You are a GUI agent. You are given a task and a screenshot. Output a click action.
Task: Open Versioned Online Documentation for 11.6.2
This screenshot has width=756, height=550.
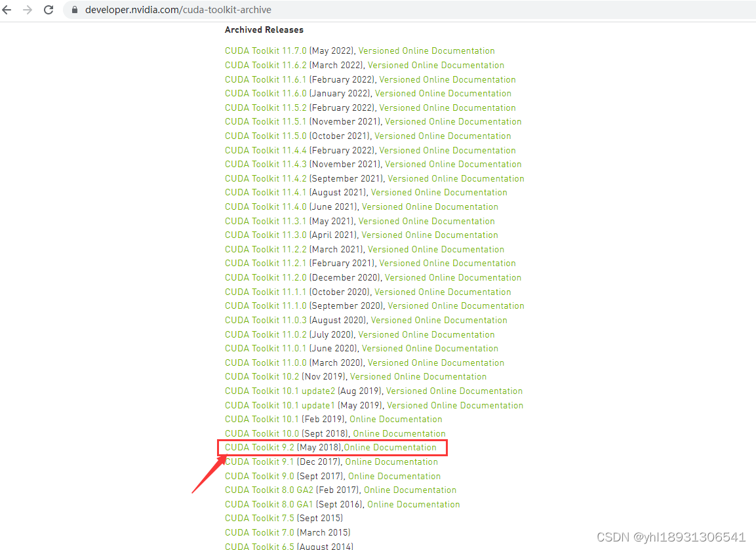(436, 65)
